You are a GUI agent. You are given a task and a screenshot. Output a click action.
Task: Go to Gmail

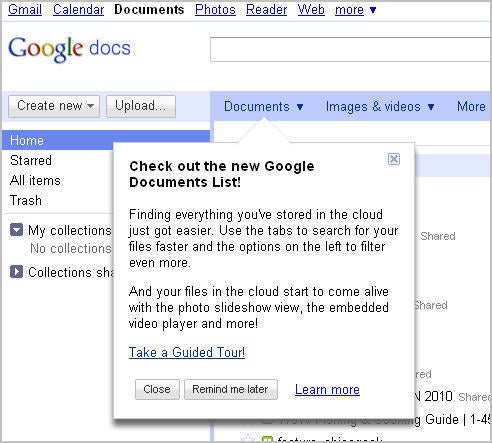25,10
